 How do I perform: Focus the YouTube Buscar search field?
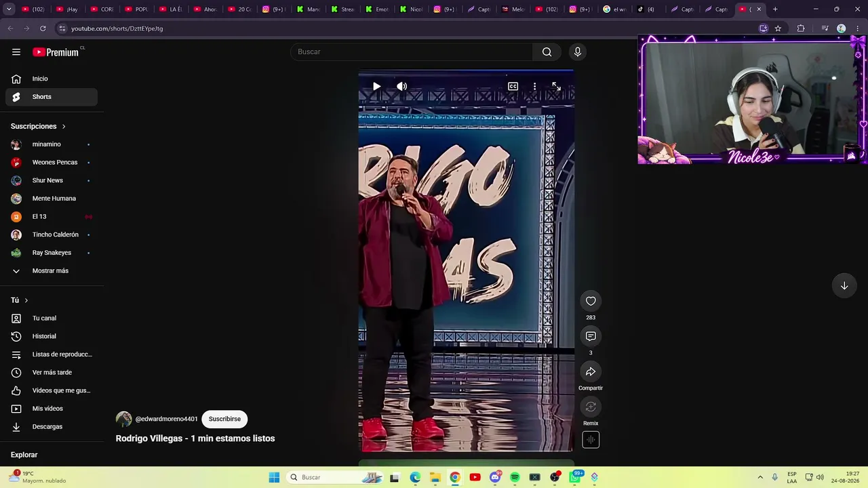pyautogui.click(x=412, y=52)
